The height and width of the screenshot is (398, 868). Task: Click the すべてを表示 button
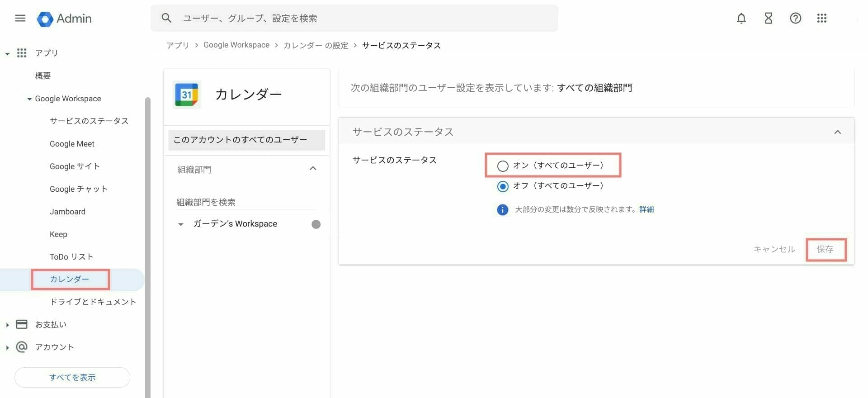click(72, 377)
